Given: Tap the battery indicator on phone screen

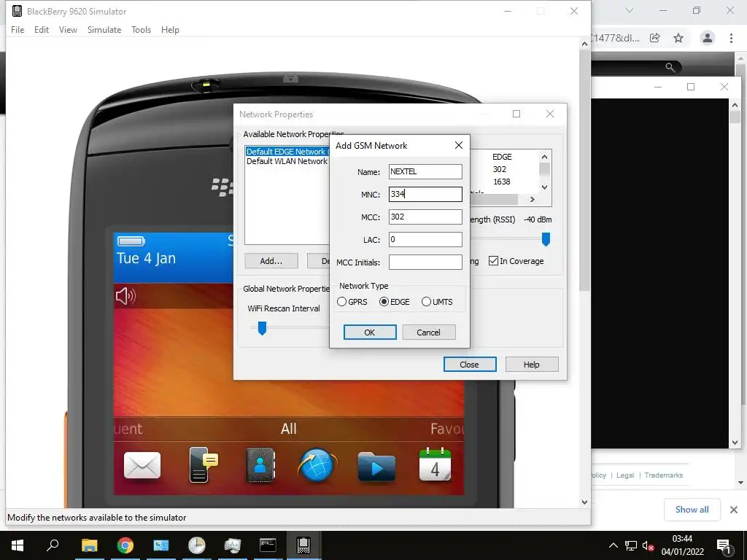Looking at the screenshot, I should (131, 241).
